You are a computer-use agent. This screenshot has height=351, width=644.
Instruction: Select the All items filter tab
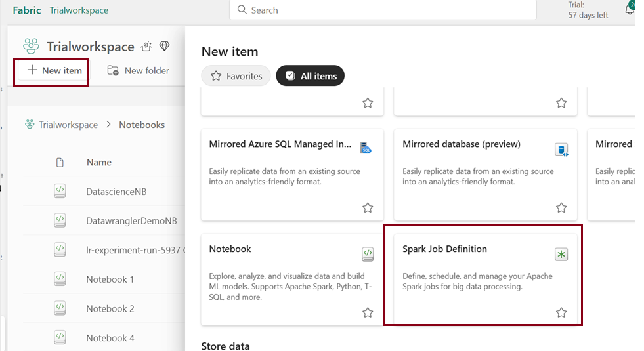click(x=310, y=76)
